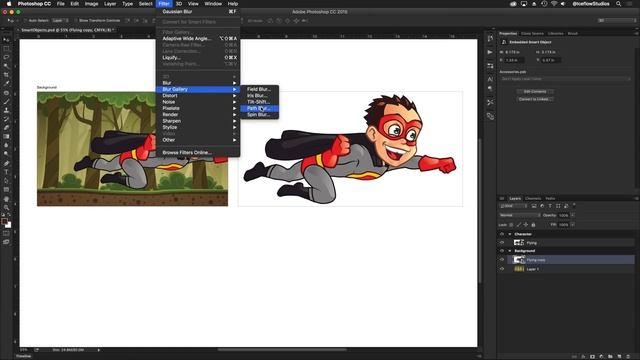Collapse the Background group arrow
This screenshot has height=360, width=640.
(509, 251)
